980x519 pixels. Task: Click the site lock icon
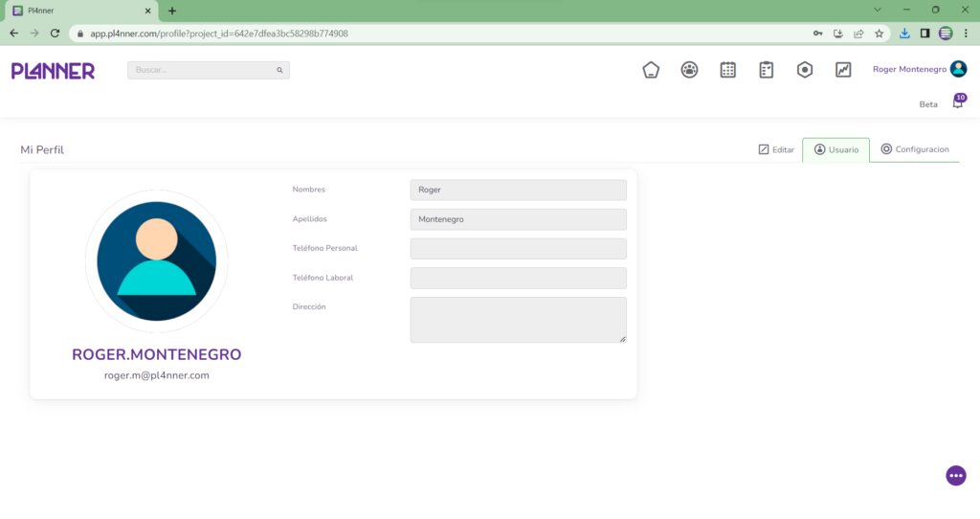80,34
